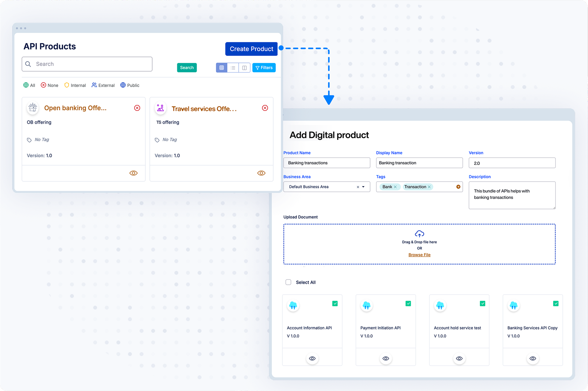Click the Payment Initiation API name
Viewport: 588px width, 391px height.
[x=380, y=328]
